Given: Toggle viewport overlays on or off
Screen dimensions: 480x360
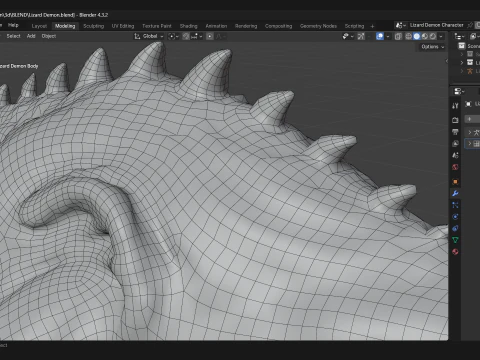Looking at the screenshot, I should pos(380,36).
